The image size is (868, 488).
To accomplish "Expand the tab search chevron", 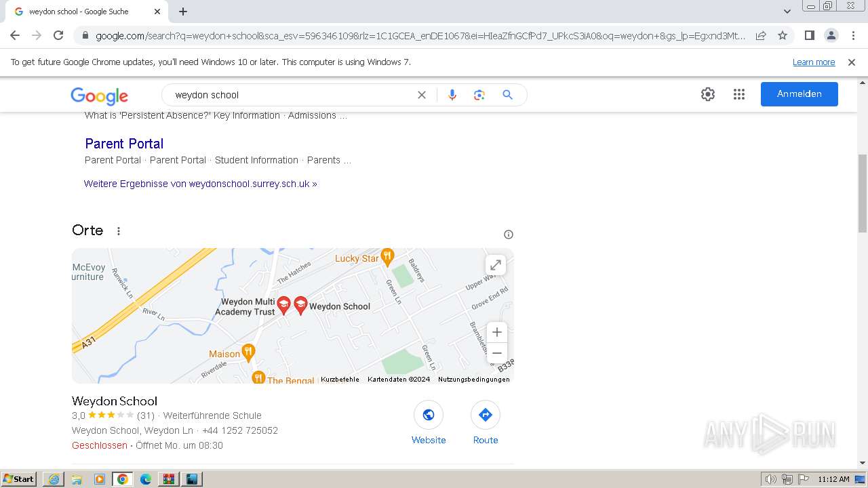I will pyautogui.click(x=787, y=12).
